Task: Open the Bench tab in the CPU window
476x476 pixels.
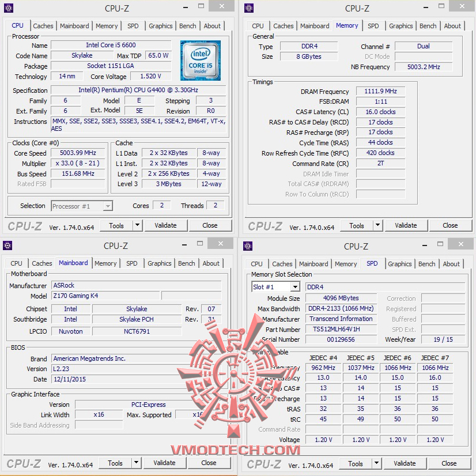Action: click(188, 26)
